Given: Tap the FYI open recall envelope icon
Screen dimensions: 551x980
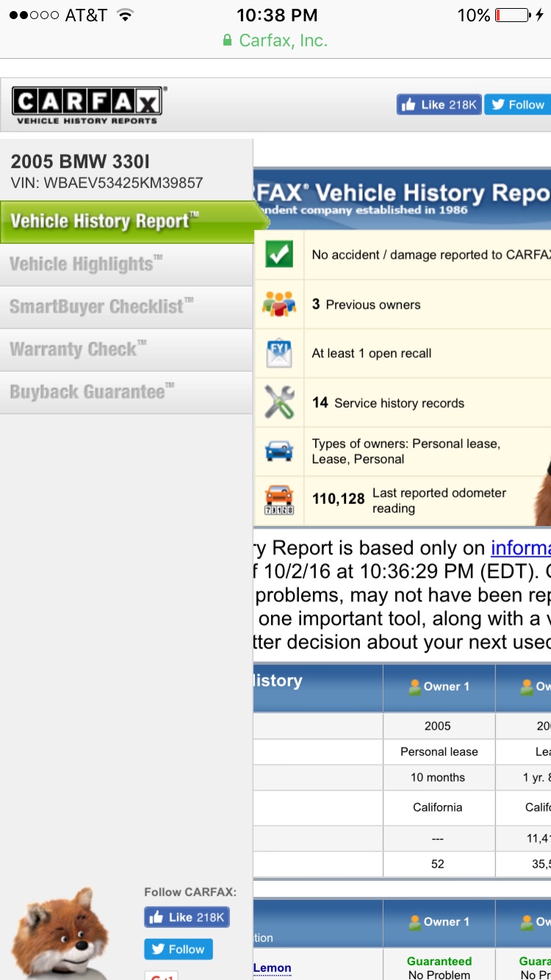Looking at the screenshot, I should point(279,353).
